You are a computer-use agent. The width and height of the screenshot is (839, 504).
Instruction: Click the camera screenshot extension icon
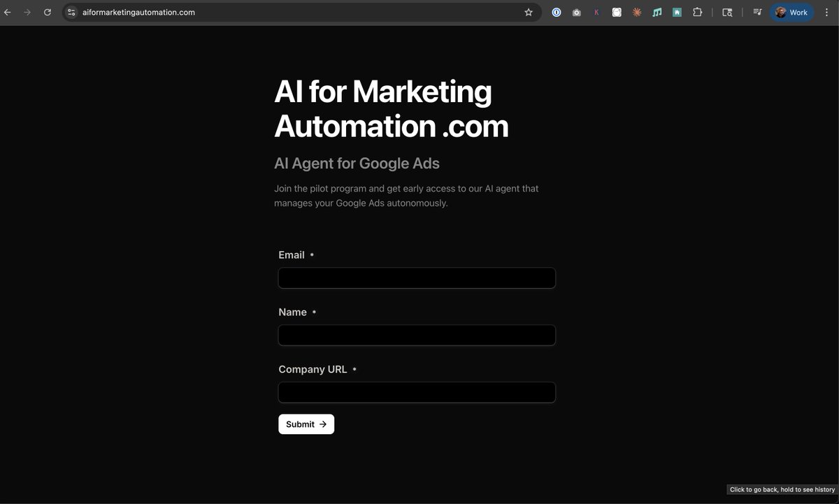[576, 13]
